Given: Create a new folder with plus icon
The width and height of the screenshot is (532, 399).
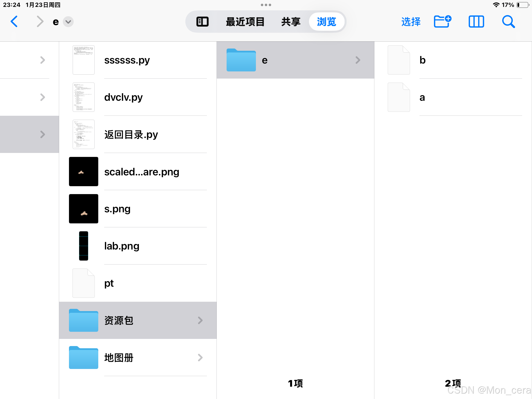Looking at the screenshot, I should pos(442,22).
